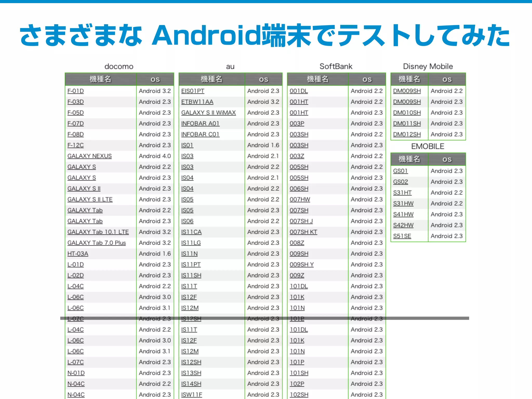Open the DM010SH link
This screenshot has height=399, width=532.
click(x=407, y=113)
